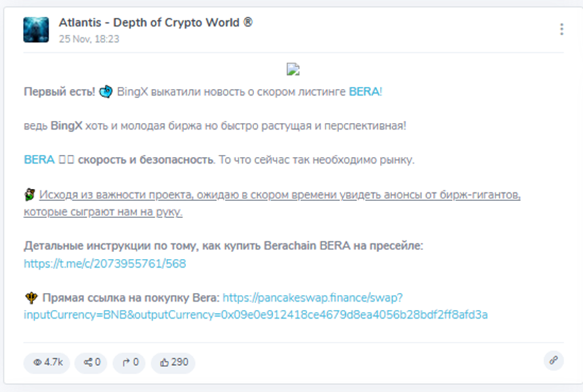583x392 pixels.
Task: Open the BERA link in the listing sentence
Action: coord(364,92)
